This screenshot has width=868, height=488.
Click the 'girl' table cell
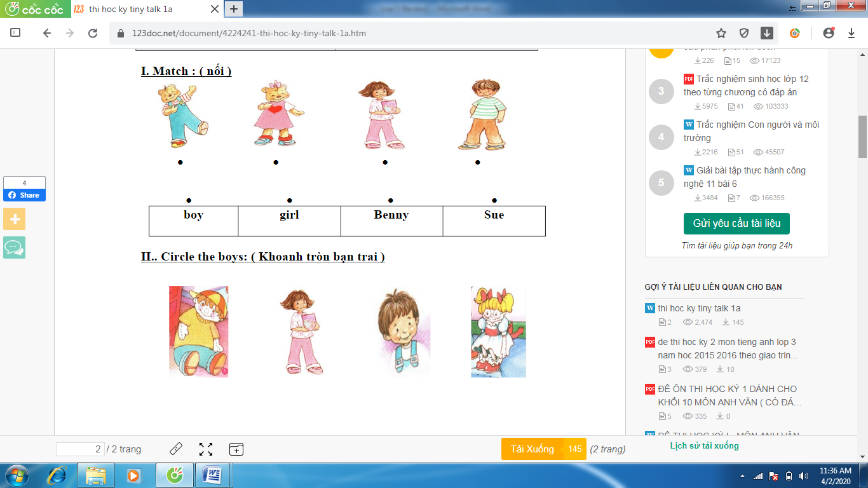290,221
